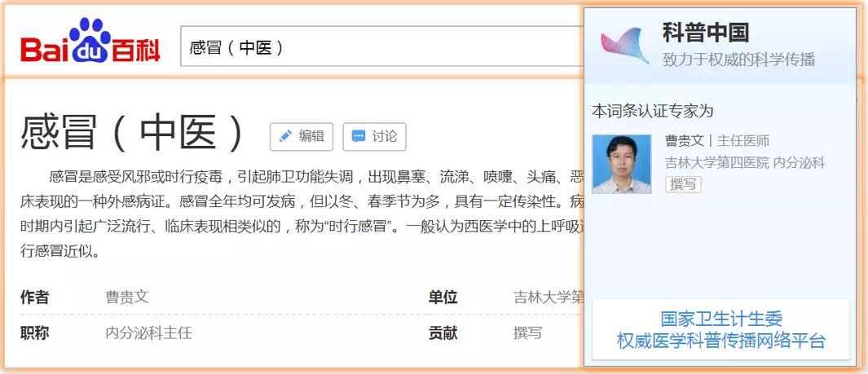Click 内分泌科主任 title value

[149, 333]
